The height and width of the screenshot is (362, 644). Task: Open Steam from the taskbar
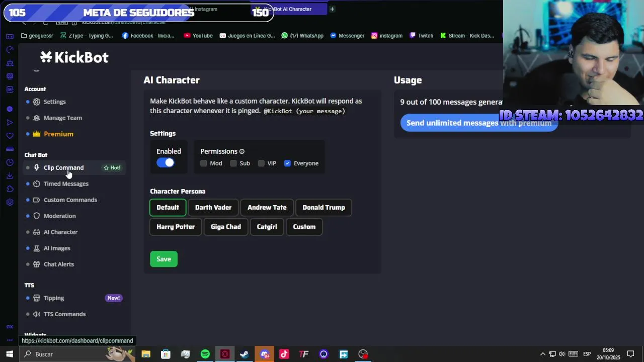[x=245, y=354]
